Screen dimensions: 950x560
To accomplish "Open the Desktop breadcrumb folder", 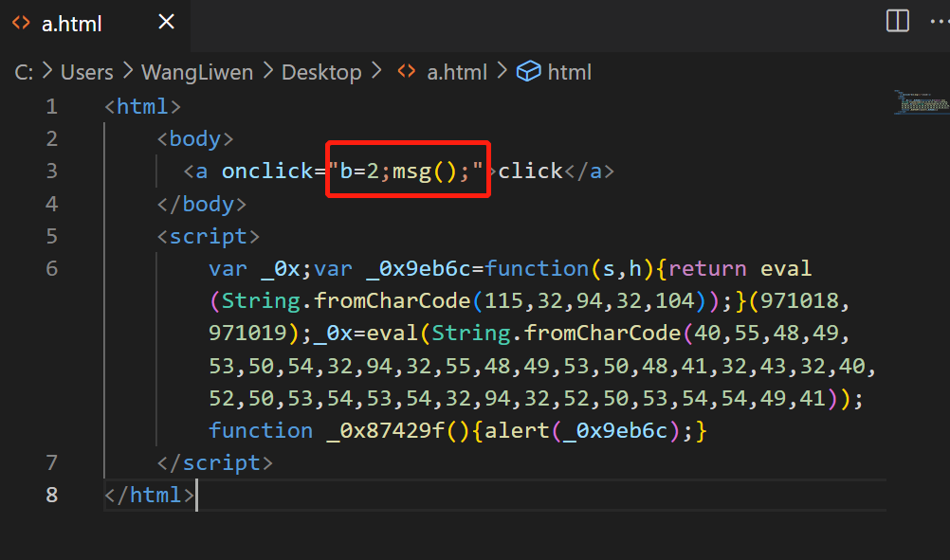I will click(x=321, y=73).
